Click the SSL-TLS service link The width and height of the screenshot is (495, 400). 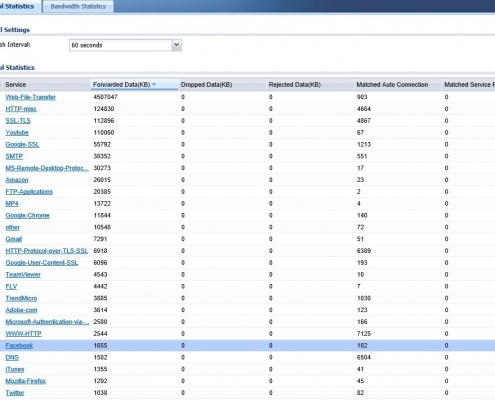pyautogui.click(x=18, y=121)
